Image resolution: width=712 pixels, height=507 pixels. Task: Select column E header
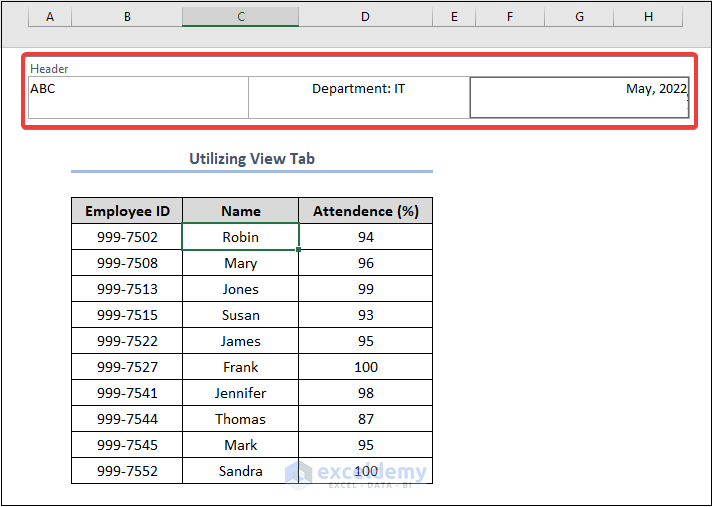(454, 17)
